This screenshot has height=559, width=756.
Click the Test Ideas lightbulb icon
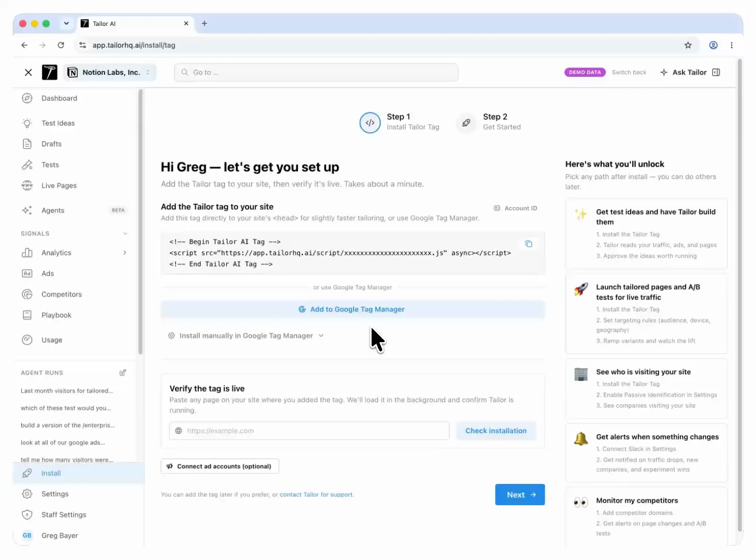click(27, 123)
